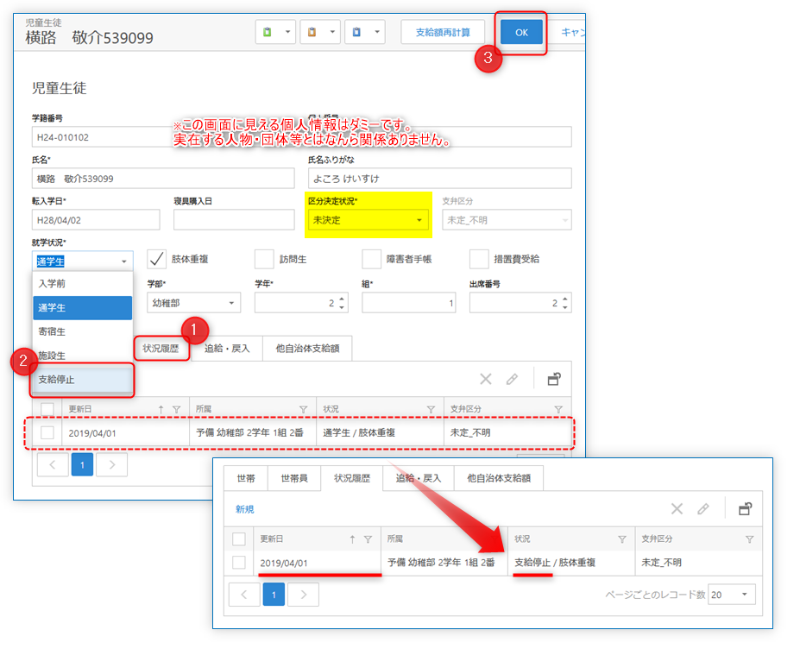Check the 措置費受給 checkbox
Viewport: 800px width, 655px height.
(x=479, y=259)
